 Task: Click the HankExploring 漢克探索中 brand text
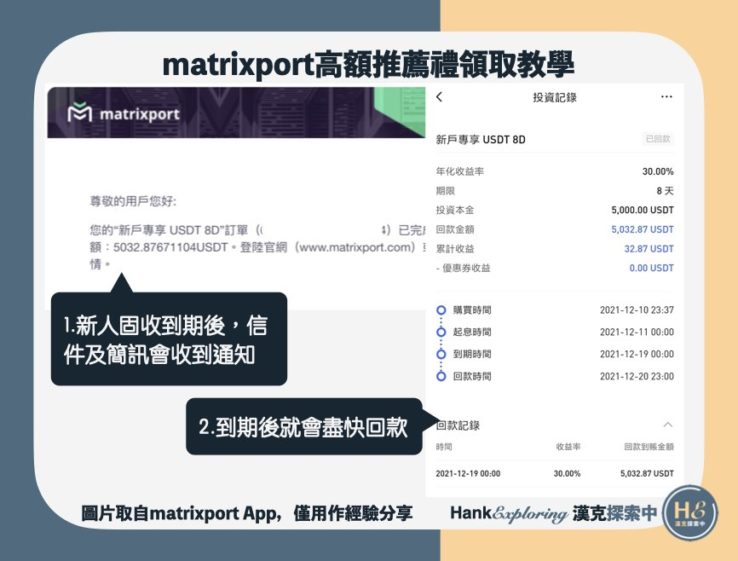pyautogui.click(x=553, y=513)
